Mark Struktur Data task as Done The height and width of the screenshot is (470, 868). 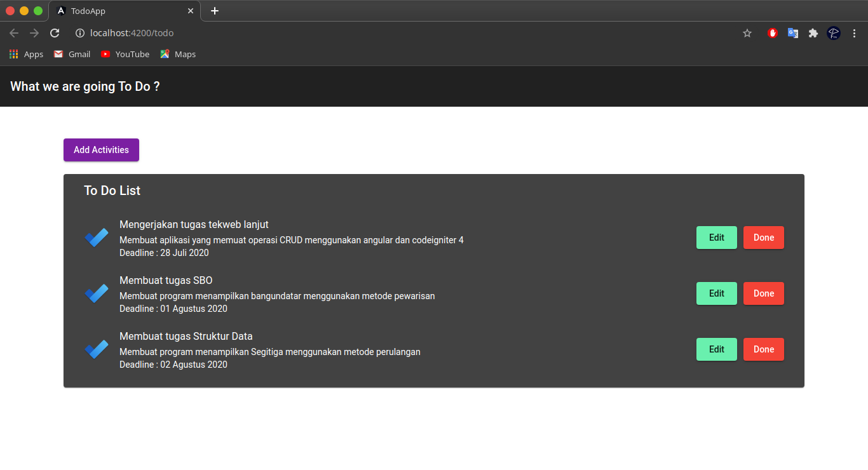(764, 349)
